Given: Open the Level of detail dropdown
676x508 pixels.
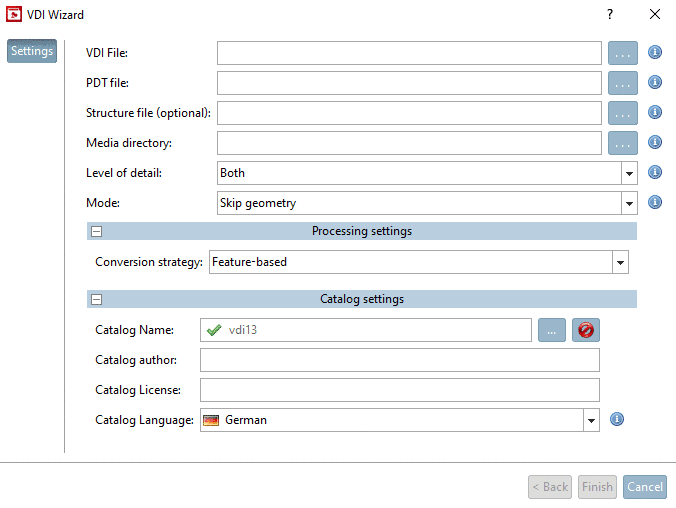Looking at the screenshot, I should (628, 173).
